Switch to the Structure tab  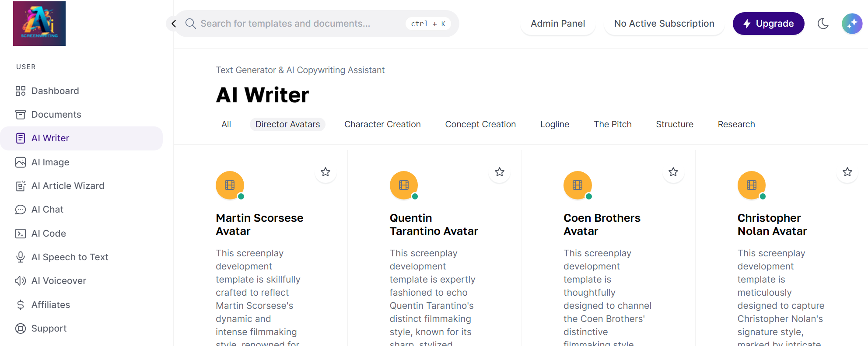coord(675,124)
